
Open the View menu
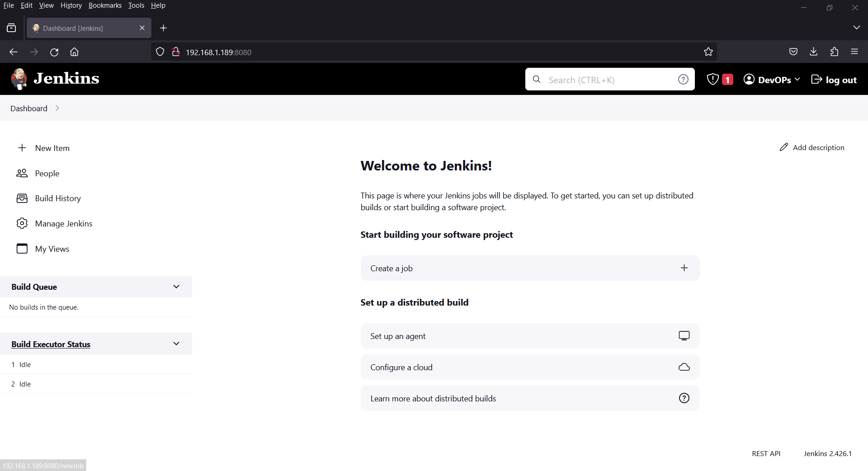pyautogui.click(x=46, y=5)
